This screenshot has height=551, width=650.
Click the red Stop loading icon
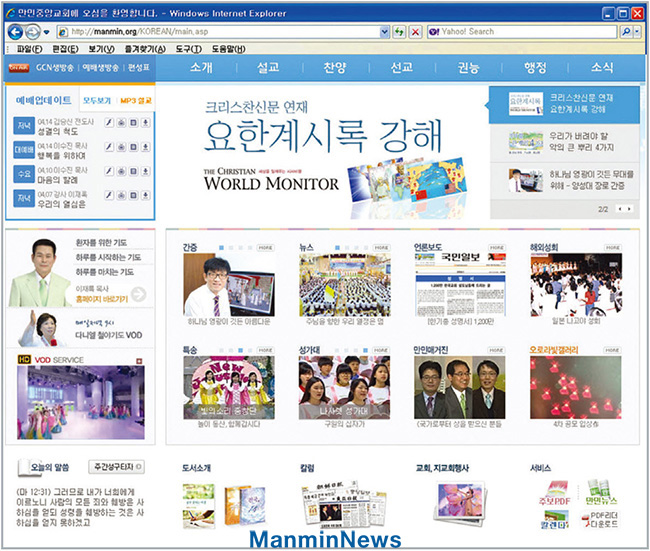tap(415, 32)
